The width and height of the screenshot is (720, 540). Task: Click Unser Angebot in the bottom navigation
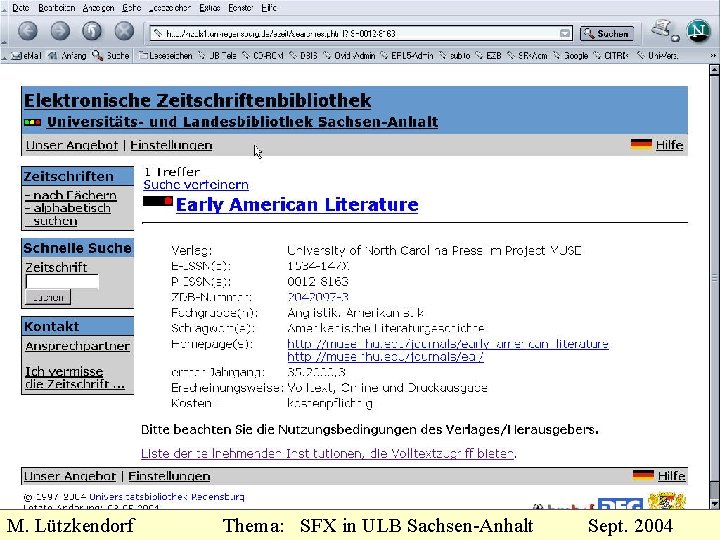tap(70, 476)
